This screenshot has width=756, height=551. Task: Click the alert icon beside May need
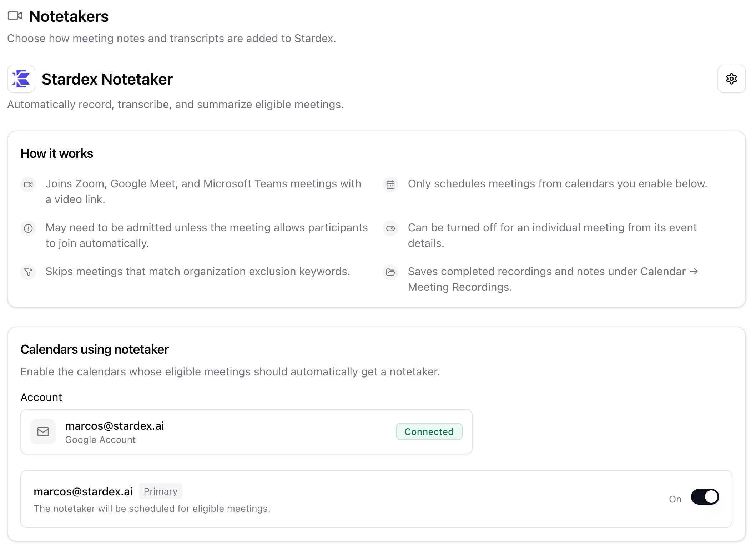[x=28, y=228]
